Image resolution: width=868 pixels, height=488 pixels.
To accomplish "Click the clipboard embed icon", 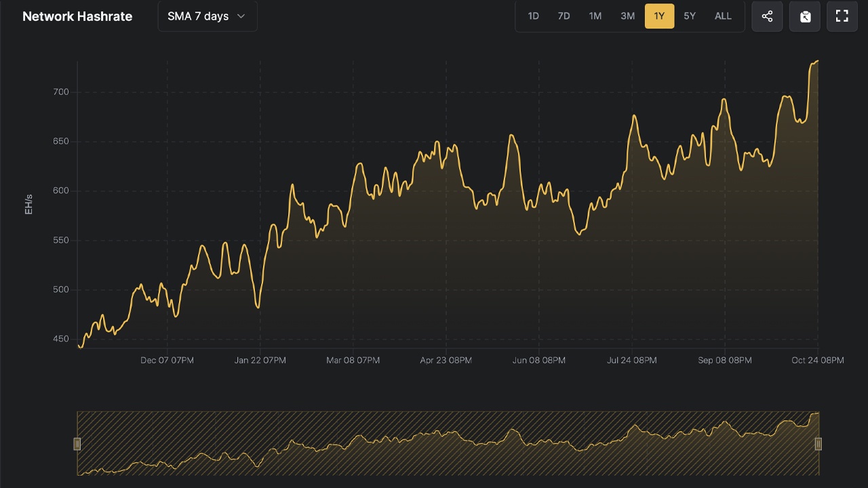I will click(x=805, y=16).
